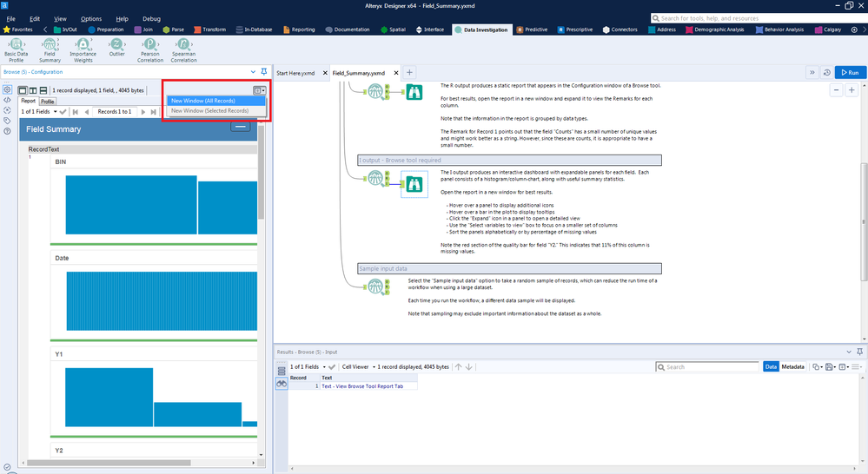Zoom out canvas with minus button

(837, 90)
